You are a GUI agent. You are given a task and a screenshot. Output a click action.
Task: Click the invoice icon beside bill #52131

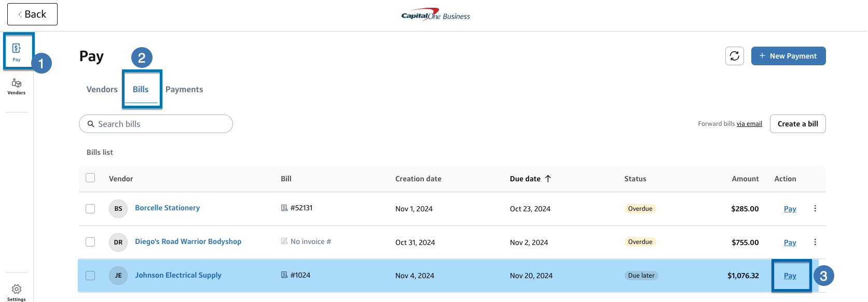tap(283, 208)
